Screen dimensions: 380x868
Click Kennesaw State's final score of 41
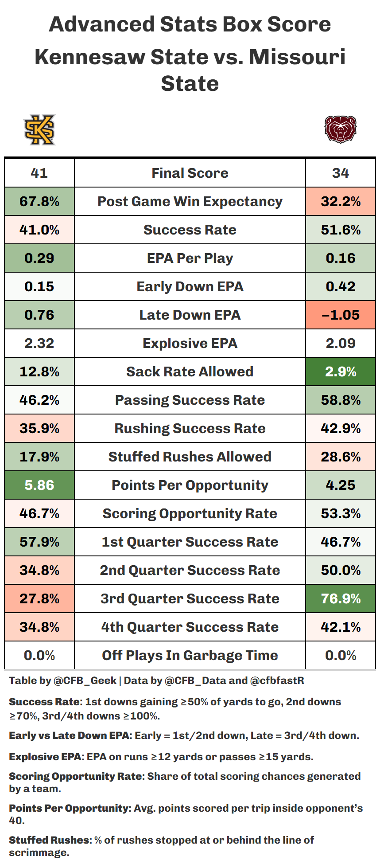coord(39,173)
